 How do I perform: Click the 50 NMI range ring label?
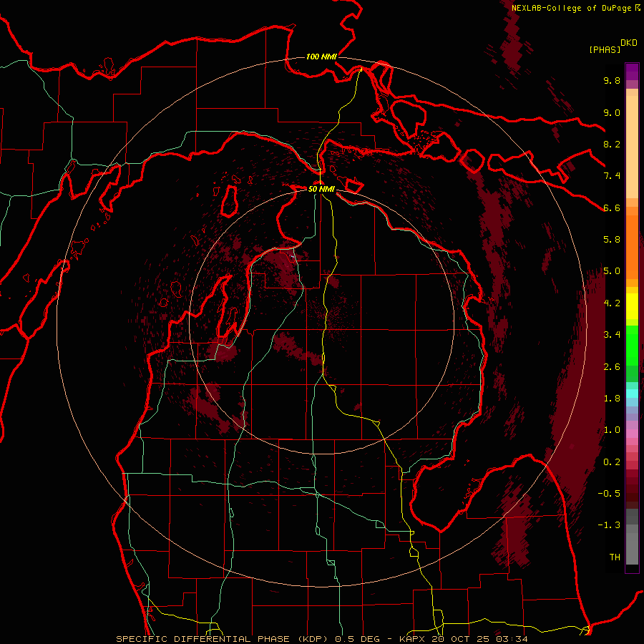point(321,190)
